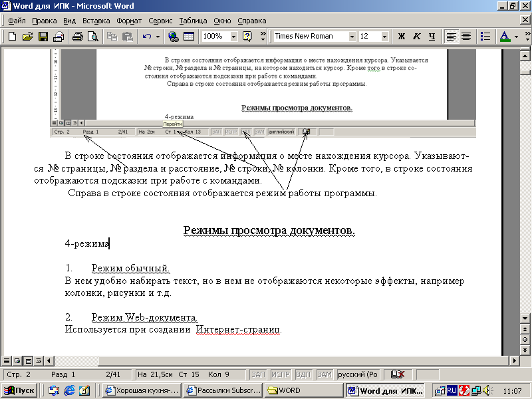
Task: Toggle ЗАП macro recording indicator
Action: click(258, 374)
